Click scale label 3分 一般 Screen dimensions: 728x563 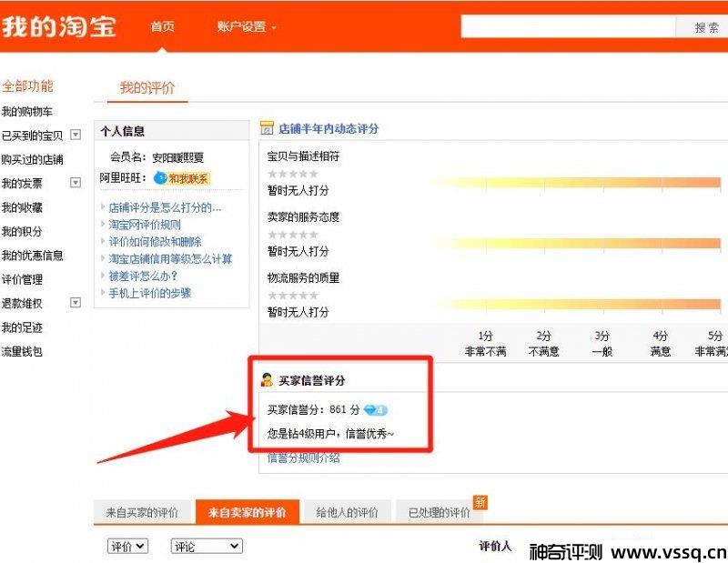pos(602,344)
